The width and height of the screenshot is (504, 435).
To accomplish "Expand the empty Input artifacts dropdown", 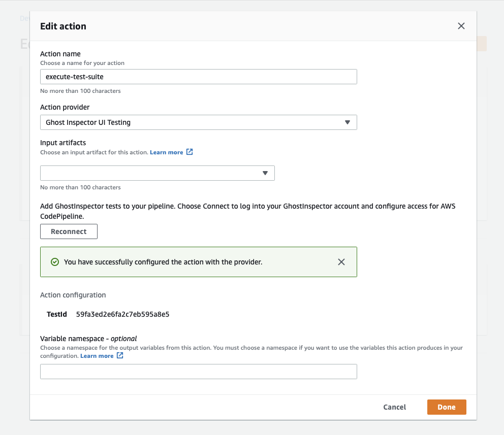I will pyautogui.click(x=152, y=173).
